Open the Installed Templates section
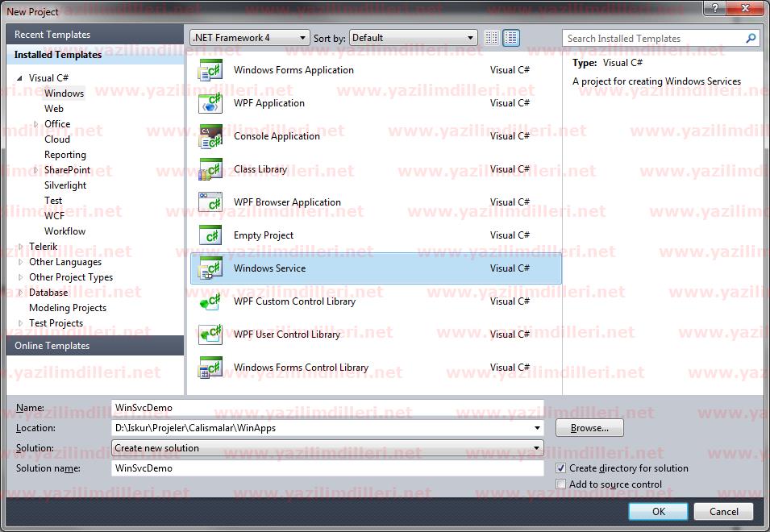Screen dimensions: 770x532 pyautogui.click(x=95, y=55)
